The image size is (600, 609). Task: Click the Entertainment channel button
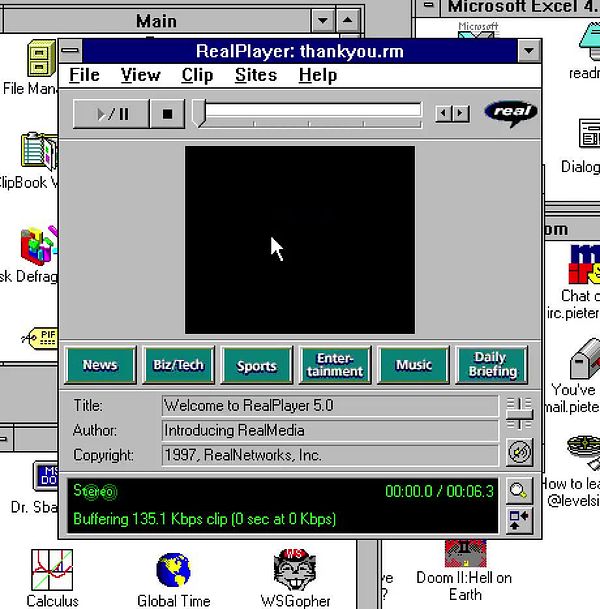[335, 365]
